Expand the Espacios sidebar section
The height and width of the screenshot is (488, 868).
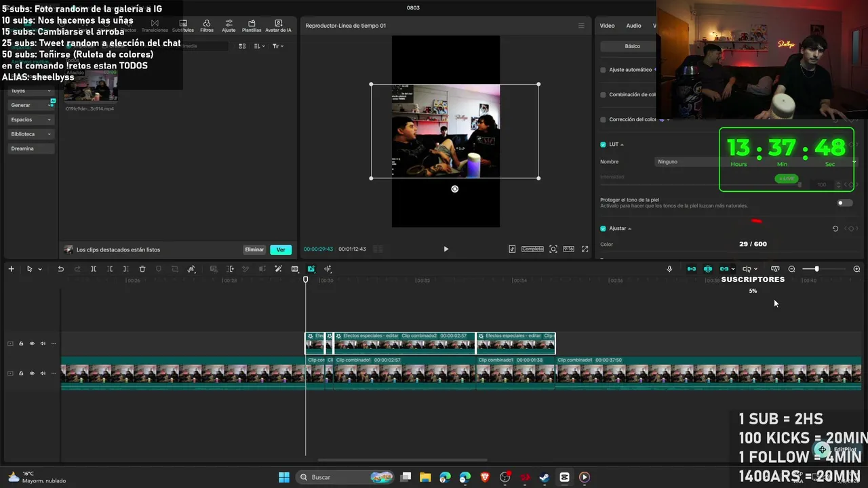[x=31, y=120]
